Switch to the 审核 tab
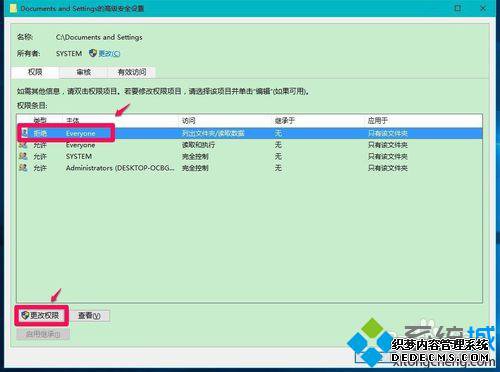This screenshot has height=372, width=500. 83,72
